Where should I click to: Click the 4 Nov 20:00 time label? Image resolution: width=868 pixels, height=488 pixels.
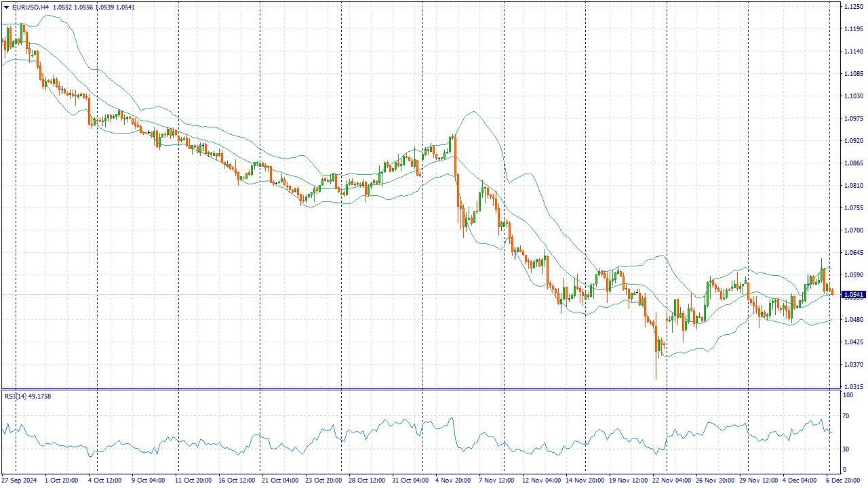tap(453, 480)
